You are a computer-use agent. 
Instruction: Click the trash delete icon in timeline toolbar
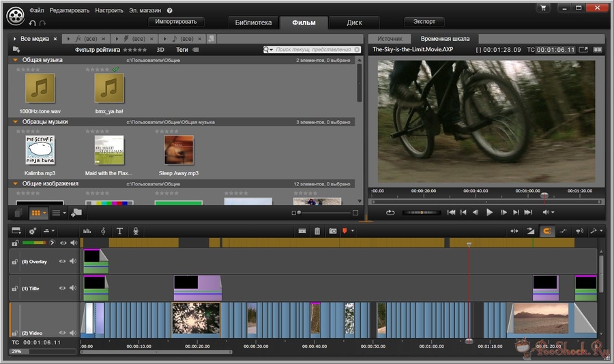coord(317,232)
